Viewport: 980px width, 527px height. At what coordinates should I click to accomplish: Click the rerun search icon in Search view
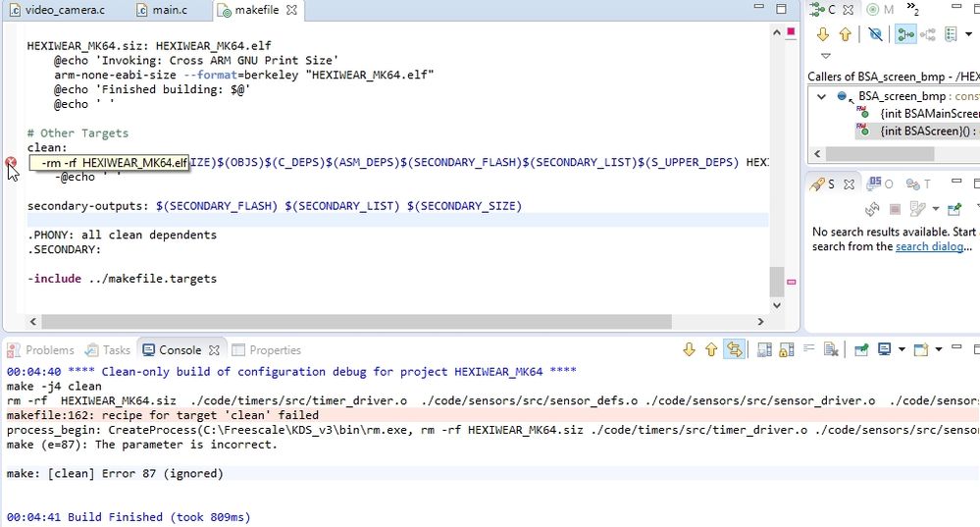[872, 209]
